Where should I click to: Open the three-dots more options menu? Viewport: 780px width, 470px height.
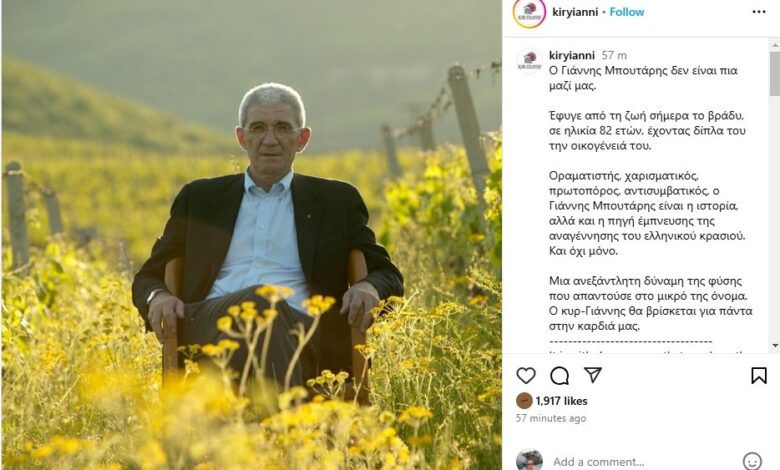click(759, 12)
